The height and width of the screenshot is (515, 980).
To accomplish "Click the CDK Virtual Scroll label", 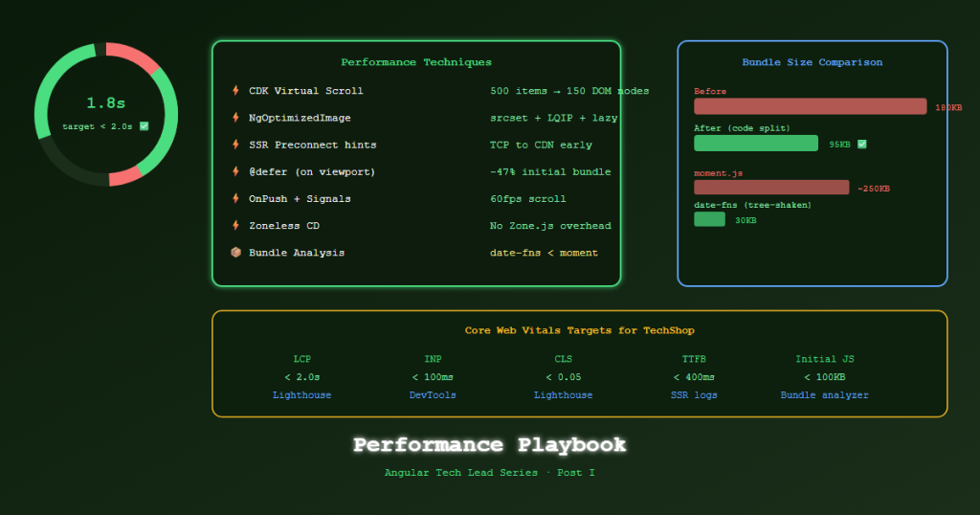I will (305, 91).
